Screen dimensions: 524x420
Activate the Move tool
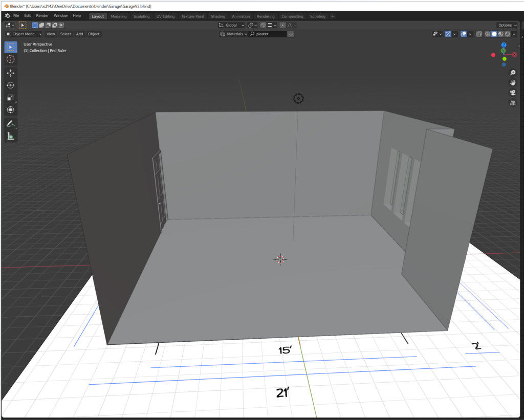pyautogui.click(x=10, y=73)
